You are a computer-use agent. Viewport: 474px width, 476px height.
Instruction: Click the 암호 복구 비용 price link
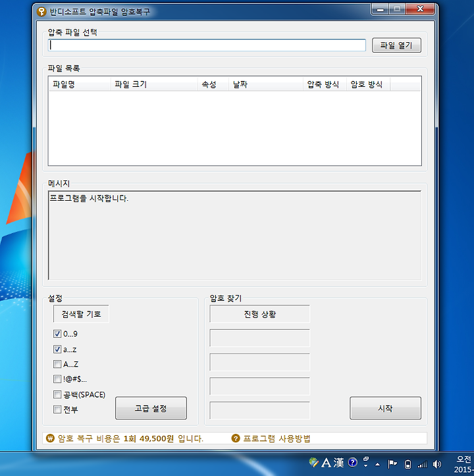[x=130, y=438]
